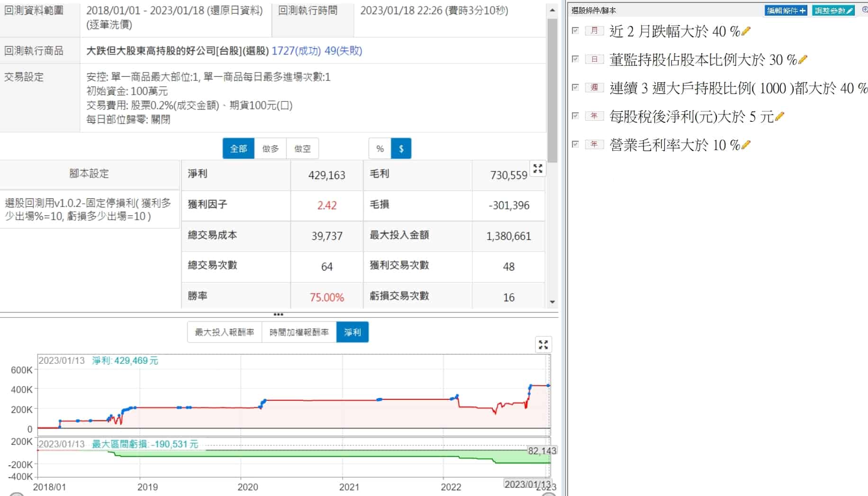Open editor for 營業毛利率大於 10 % via pencil

pyautogui.click(x=746, y=144)
